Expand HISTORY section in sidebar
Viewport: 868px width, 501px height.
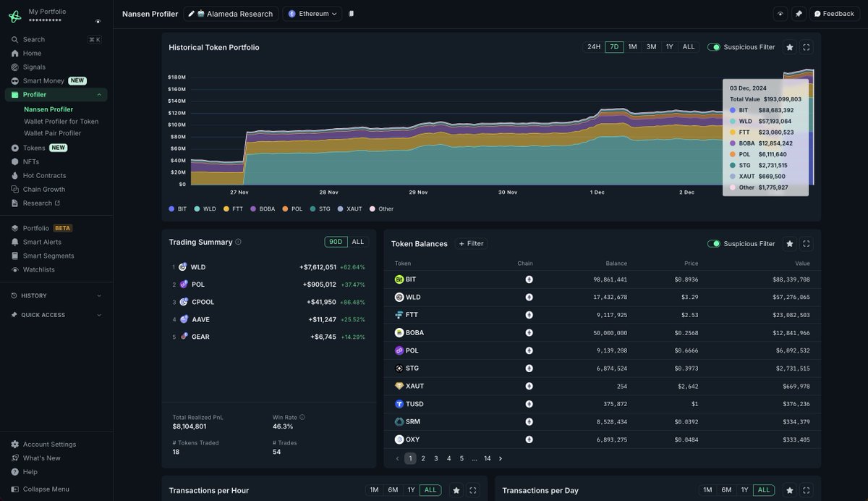pyautogui.click(x=56, y=295)
